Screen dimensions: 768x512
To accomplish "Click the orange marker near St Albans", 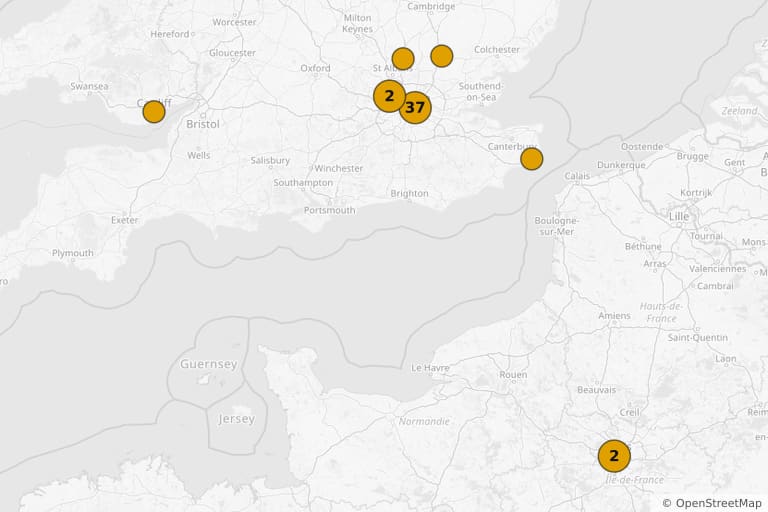I will (x=403, y=59).
